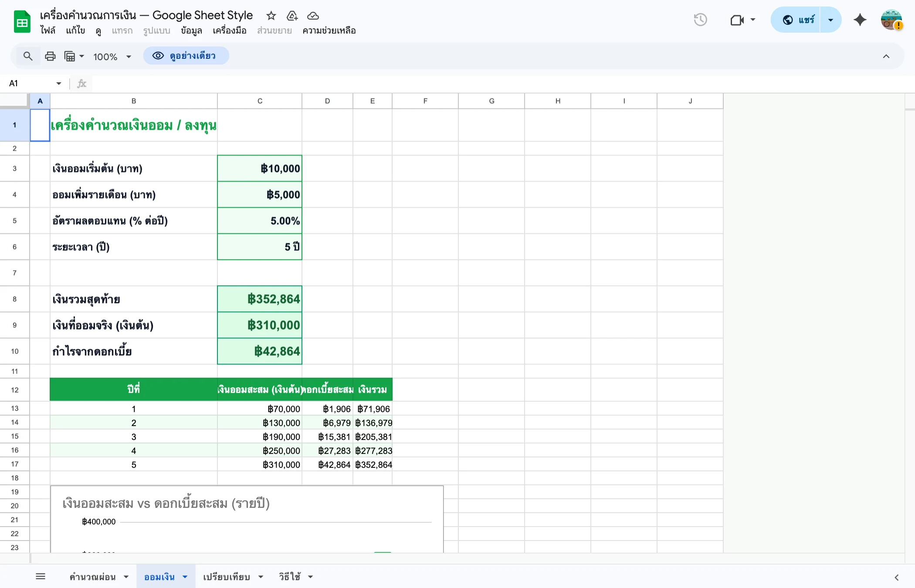Image resolution: width=915 pixels, height=588 pixels.
Task: Collapse the toolbar with the top-right chevron
Action: point(886,56)
